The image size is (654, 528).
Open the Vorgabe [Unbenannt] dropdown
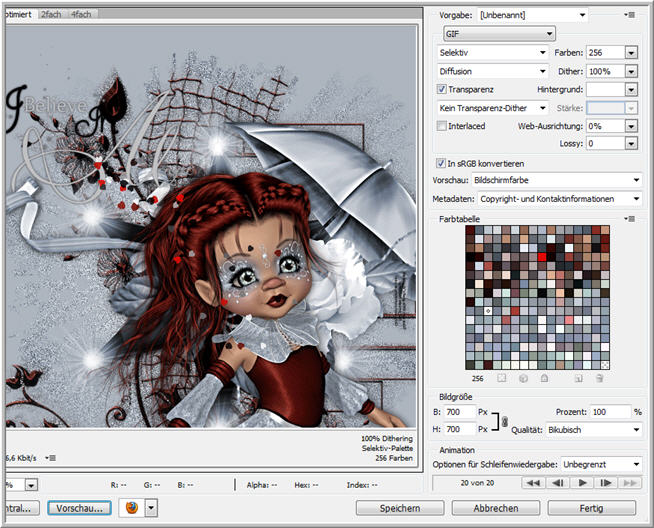532,15
